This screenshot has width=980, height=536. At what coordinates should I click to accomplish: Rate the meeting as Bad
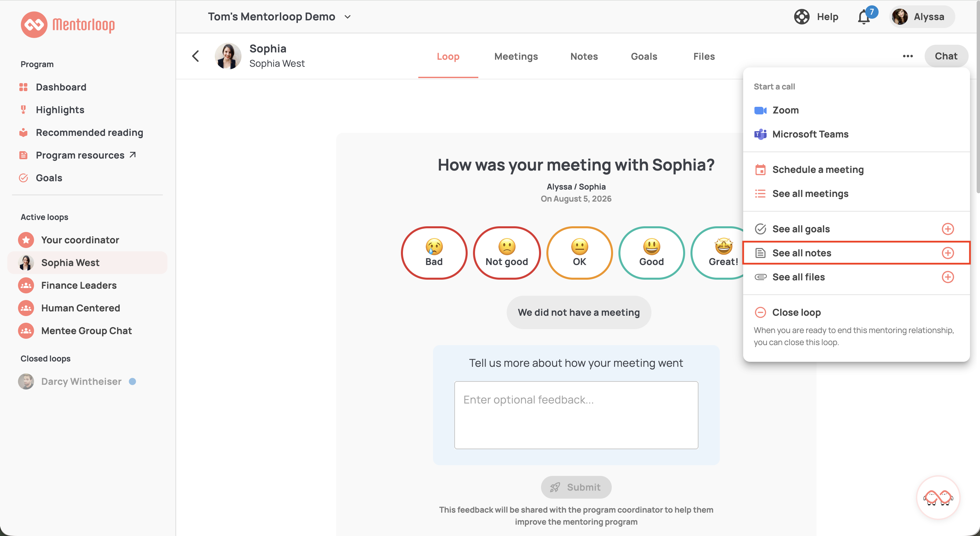coord(434,253)
